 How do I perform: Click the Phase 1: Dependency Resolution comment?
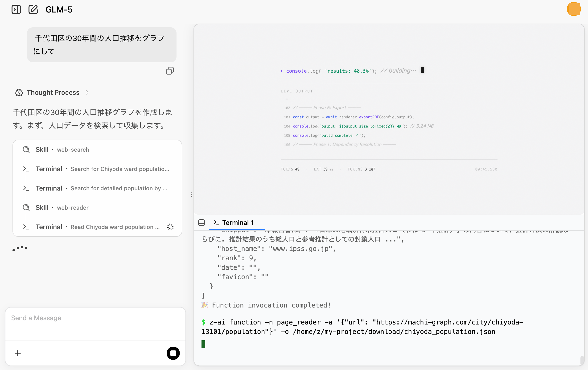click(x=340, y=144)
